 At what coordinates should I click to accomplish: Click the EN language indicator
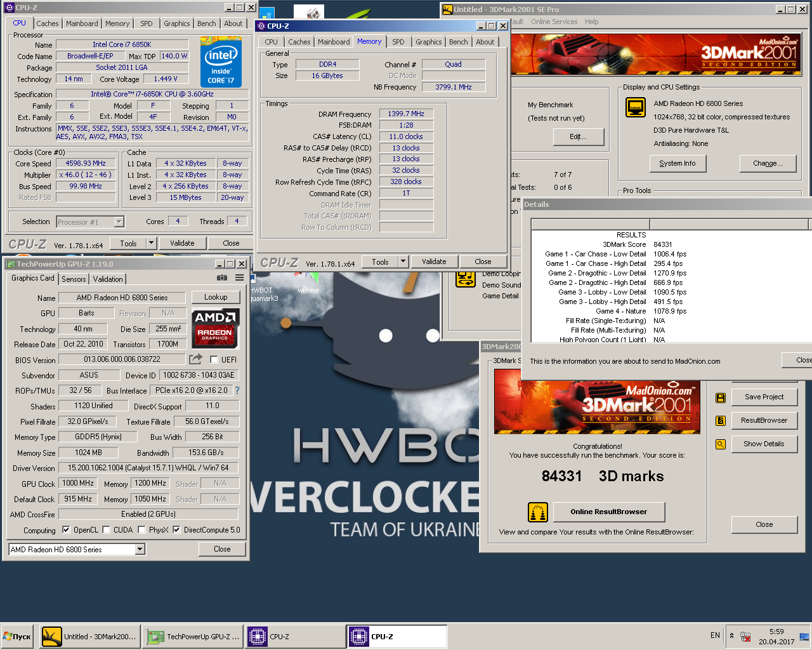pos(715,635)
